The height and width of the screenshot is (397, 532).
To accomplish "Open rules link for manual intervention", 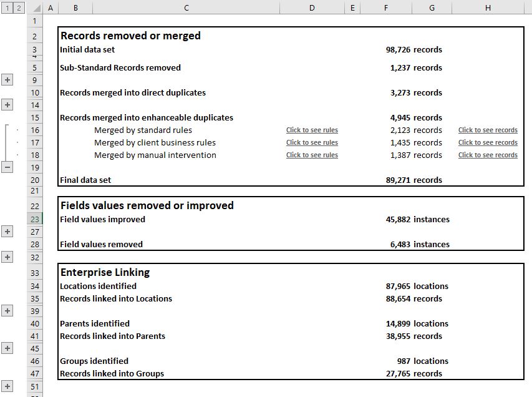I will point(312,155).
